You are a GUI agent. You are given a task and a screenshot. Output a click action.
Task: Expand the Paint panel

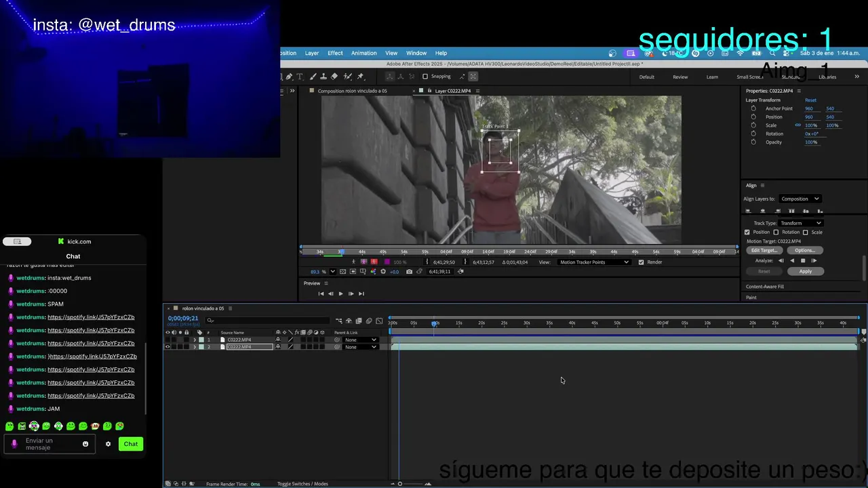pyautogui.click(x=751, y=298)
